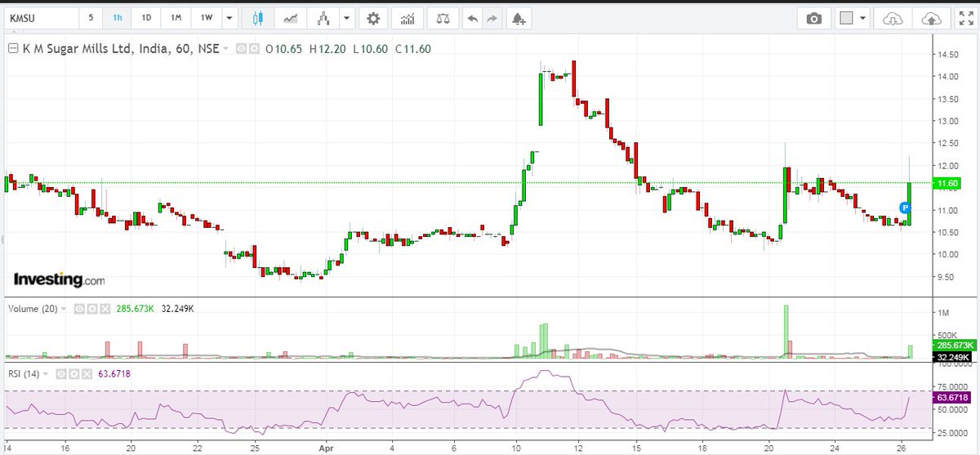Viewport: 980px width, 455px height.
Task: Click the blue P marker on chart
Action: [905, 208]
